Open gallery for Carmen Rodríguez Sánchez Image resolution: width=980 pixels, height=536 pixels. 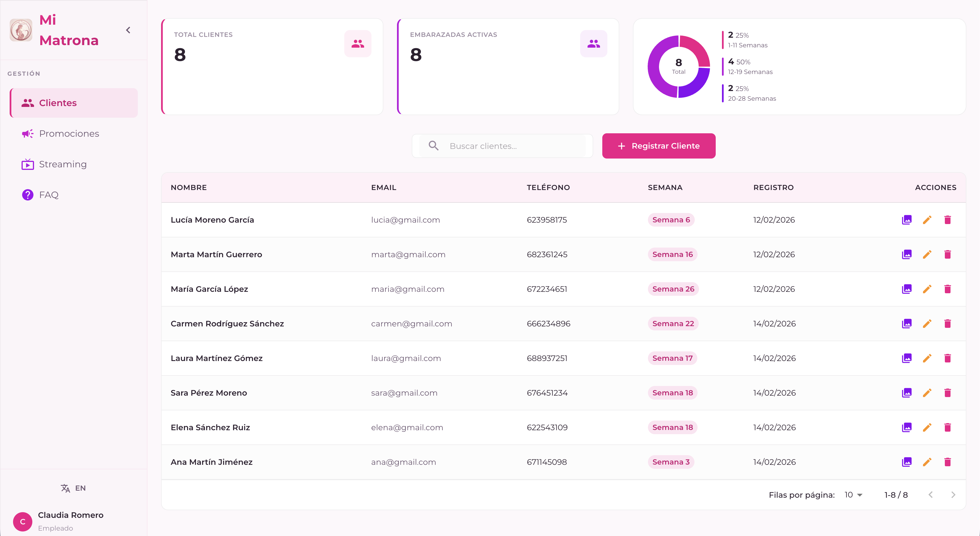907,324
